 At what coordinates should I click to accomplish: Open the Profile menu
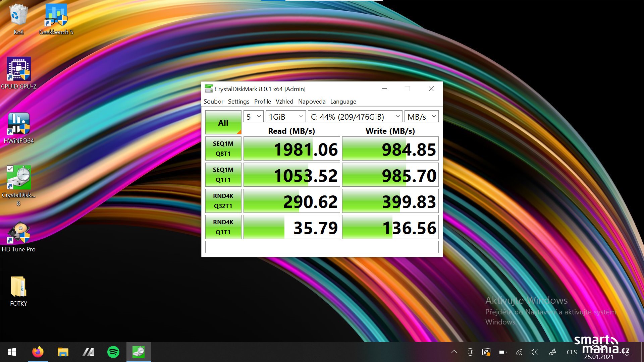tap(262, 101)
